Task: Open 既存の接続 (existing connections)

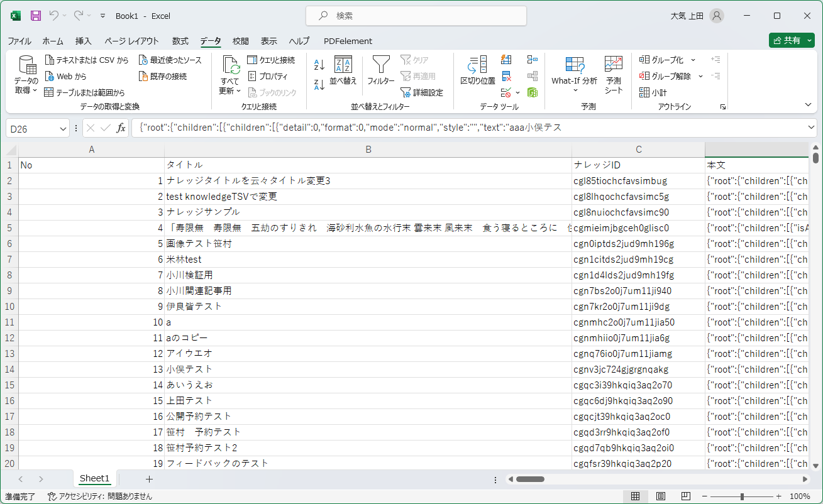Action: (163, 77)
